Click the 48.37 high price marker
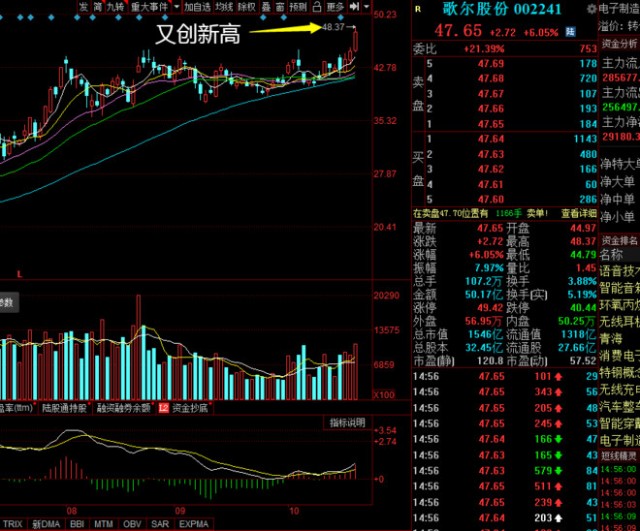The image size is (640, 531). point(333,27)
